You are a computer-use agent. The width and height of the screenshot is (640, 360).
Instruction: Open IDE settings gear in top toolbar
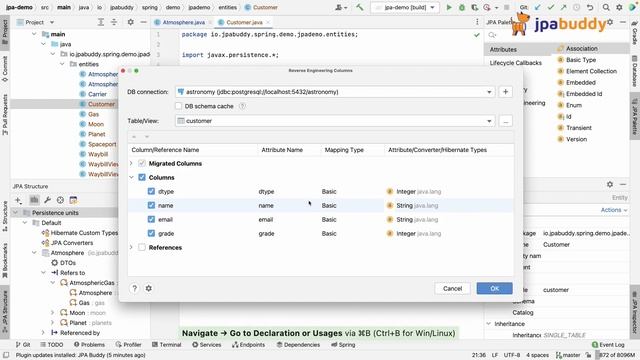(619, 7)
